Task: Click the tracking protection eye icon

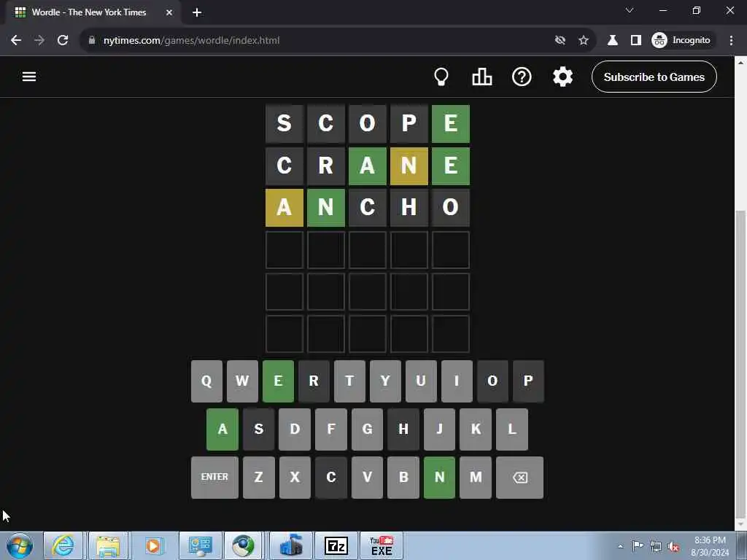Action: [560, 40]
